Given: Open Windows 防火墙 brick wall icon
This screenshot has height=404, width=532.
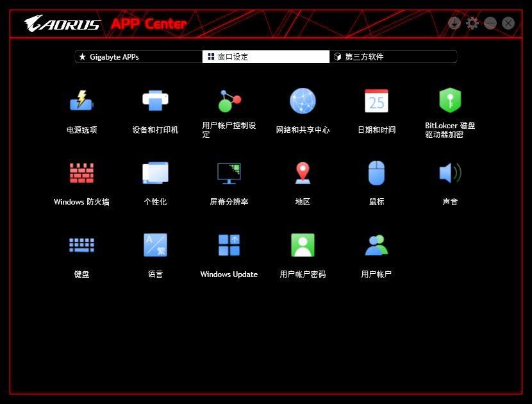Looking at the screenshot, I should click(81, 173).
